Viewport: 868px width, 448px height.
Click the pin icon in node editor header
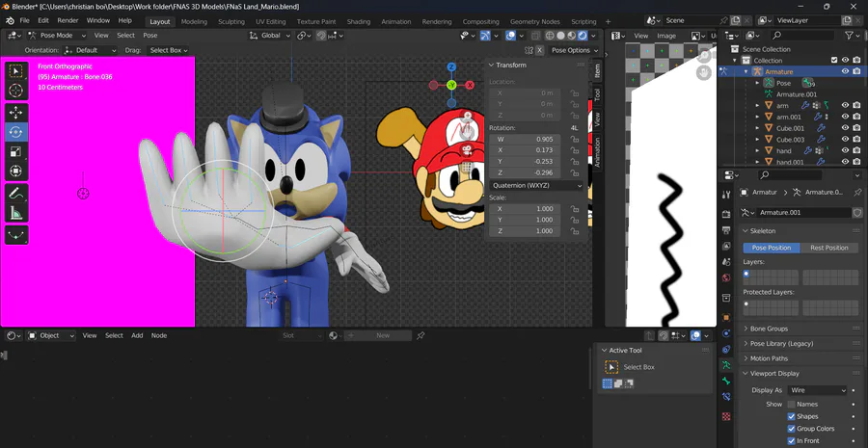[420, 335]
